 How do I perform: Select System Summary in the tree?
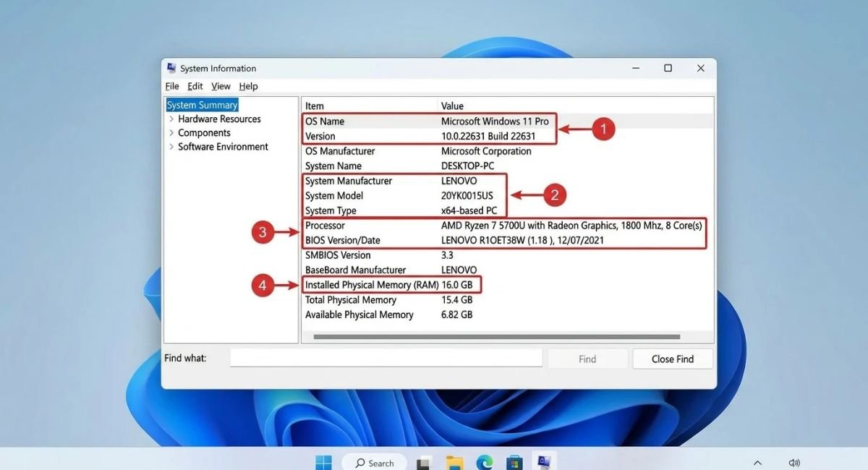coord(202,105)
